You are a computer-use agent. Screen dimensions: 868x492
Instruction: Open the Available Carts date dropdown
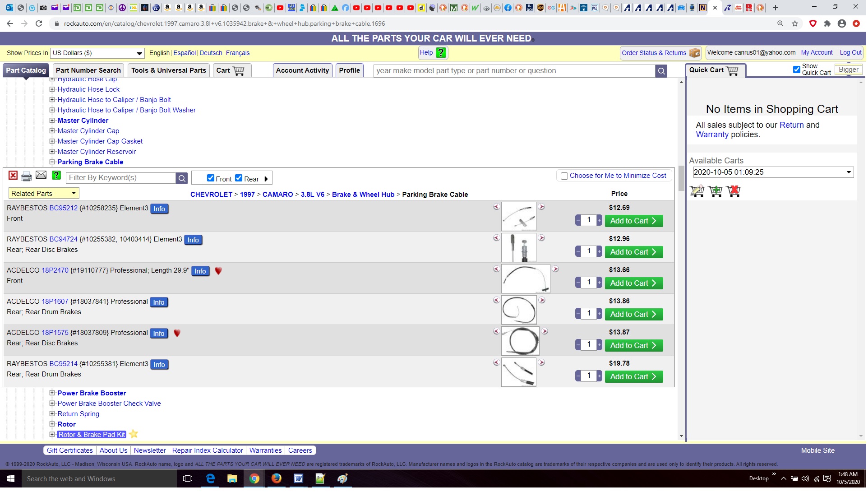[774, 172]
